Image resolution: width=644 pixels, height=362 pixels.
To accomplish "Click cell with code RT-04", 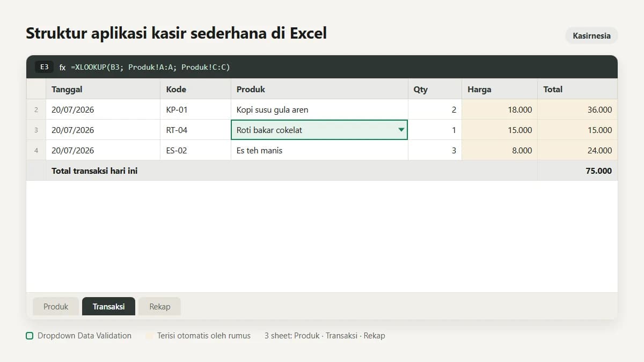I will pyautogui.click(x=196, y=130).
